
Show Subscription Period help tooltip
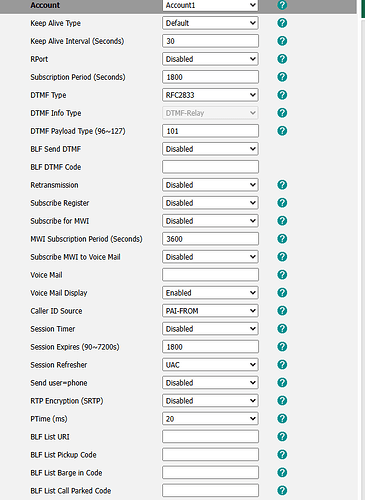click(x=282, y=77)
